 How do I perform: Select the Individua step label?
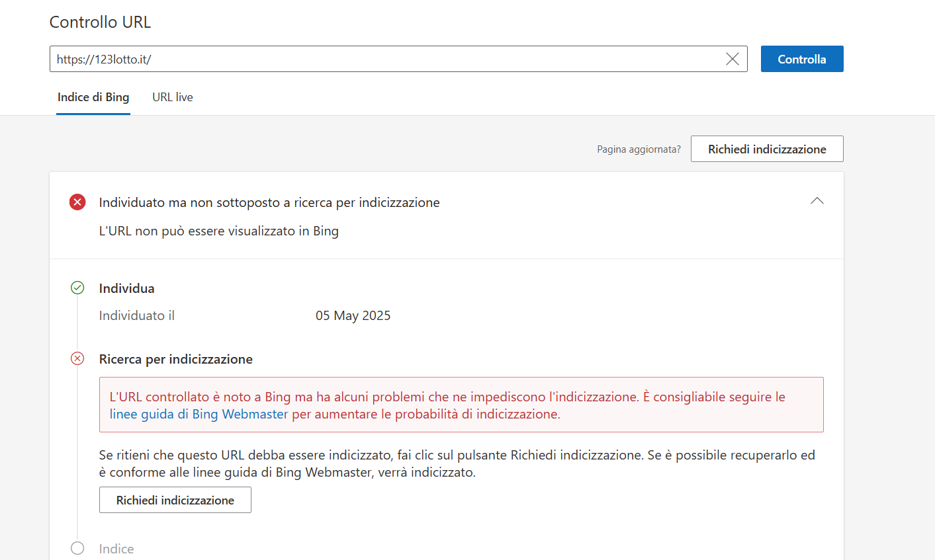126,288
